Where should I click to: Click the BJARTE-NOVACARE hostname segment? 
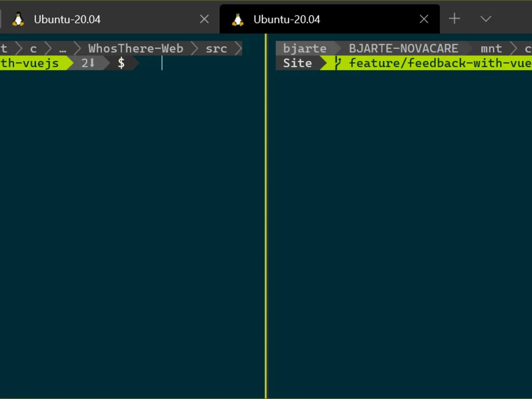point(403,48)
